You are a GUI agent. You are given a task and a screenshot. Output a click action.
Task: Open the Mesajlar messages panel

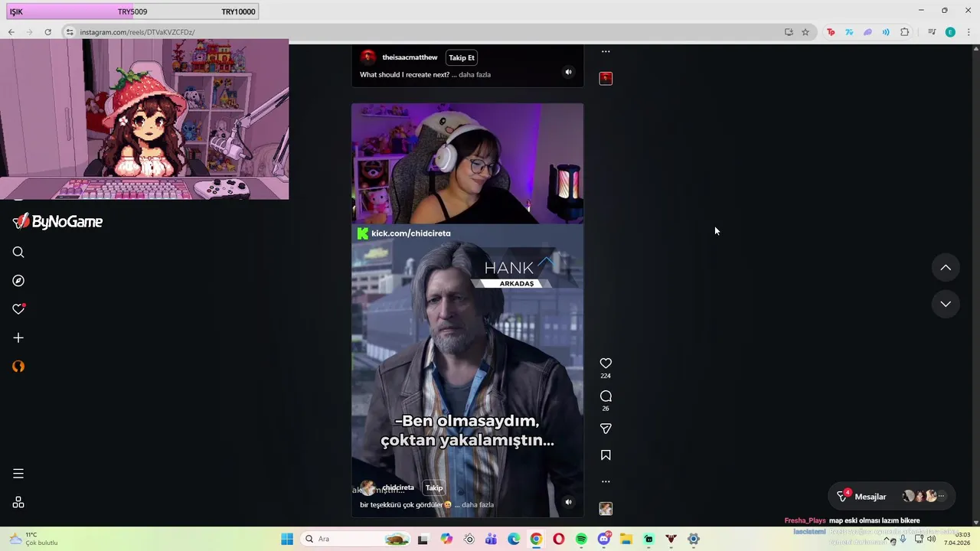[893, 497]
